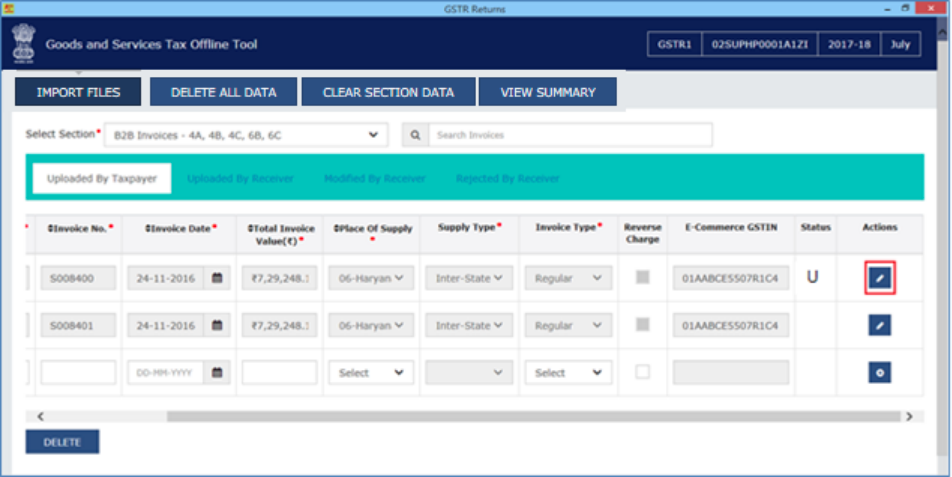The height and width of the screenshot is (477, 952).
Task: Click the 24-11-2016 date field for S008400
Action: pos(166,278)
